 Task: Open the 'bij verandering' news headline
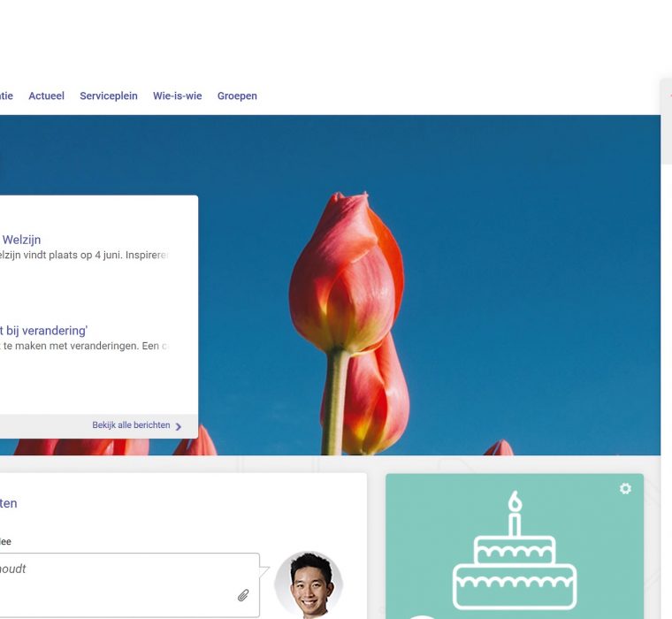click(x=43, y=331)
